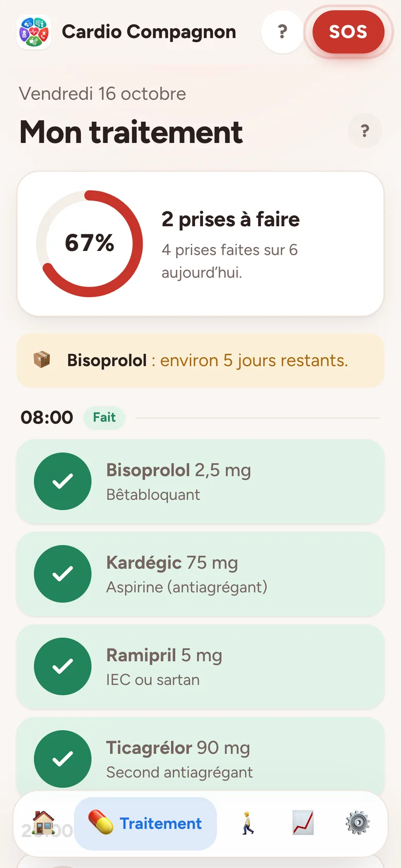Toggle the Ticagrélor 90 mg checkmark
The image size is (401, 868).
(63, 759)
